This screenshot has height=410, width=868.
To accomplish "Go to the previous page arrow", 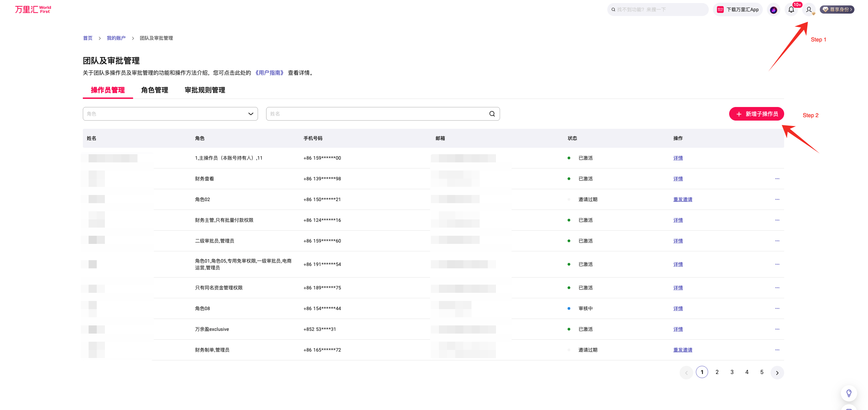I will click(686, 373).
